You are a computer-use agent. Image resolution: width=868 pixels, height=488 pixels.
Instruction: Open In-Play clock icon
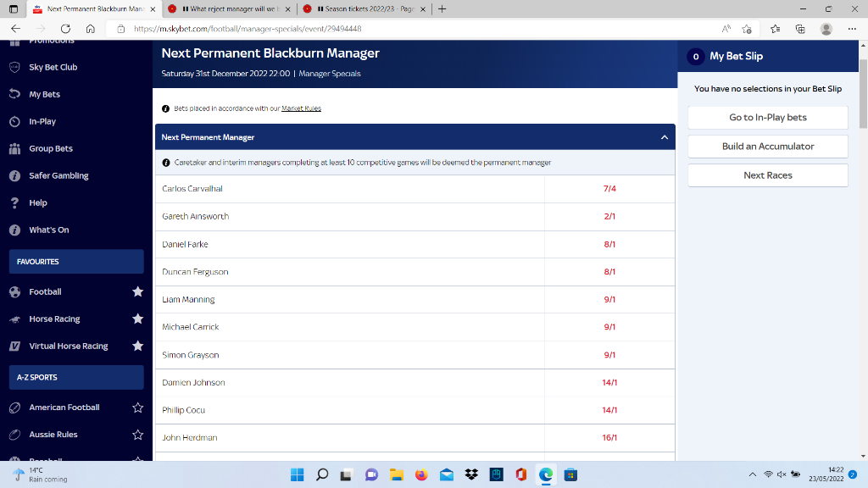(x=15, y=121)
